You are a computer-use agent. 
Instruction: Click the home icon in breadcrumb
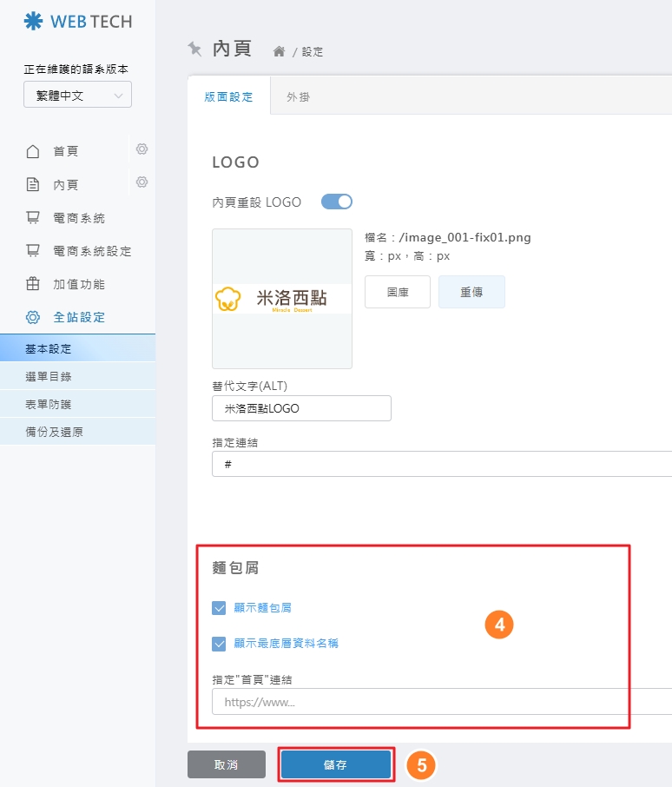[x=279, y=52]
